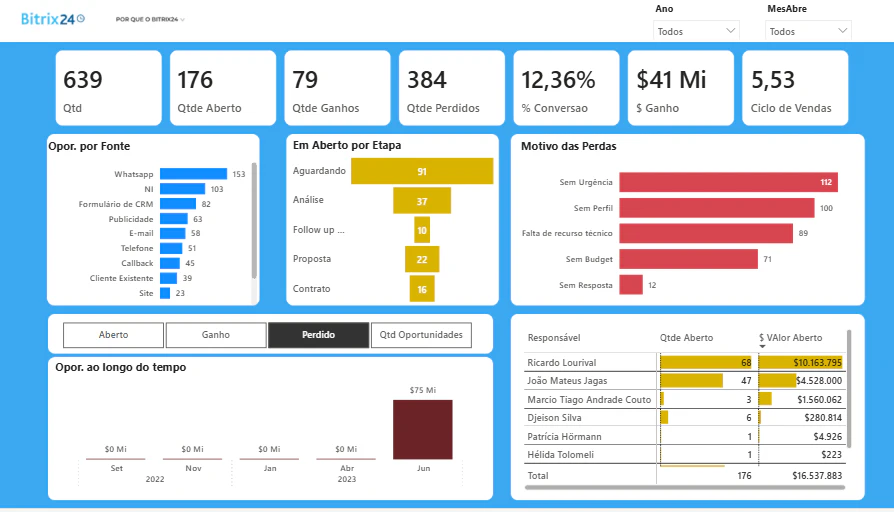
Task: Expand the Ano dropdown
Action: pos(696,31)
